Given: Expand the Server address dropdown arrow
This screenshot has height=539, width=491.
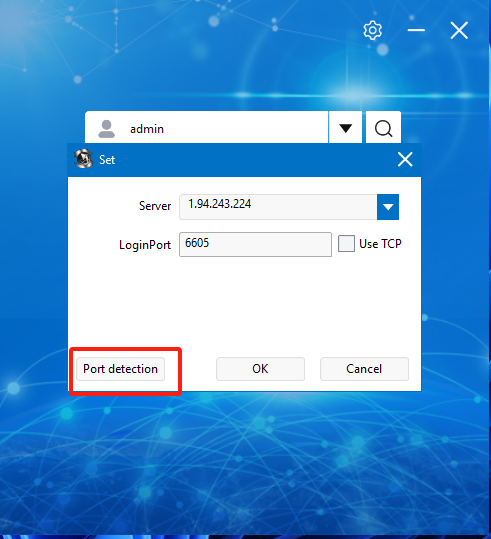Looking at the screenshot, I should tap(388, 207).
